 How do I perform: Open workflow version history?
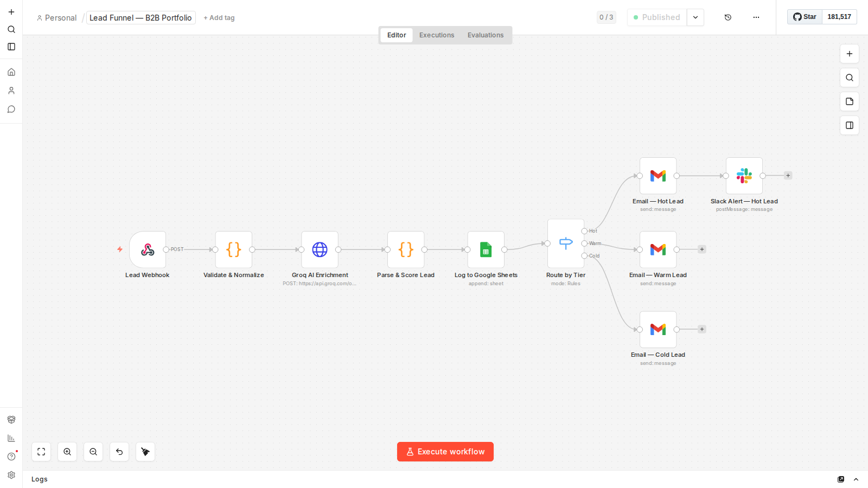point(727,17)
